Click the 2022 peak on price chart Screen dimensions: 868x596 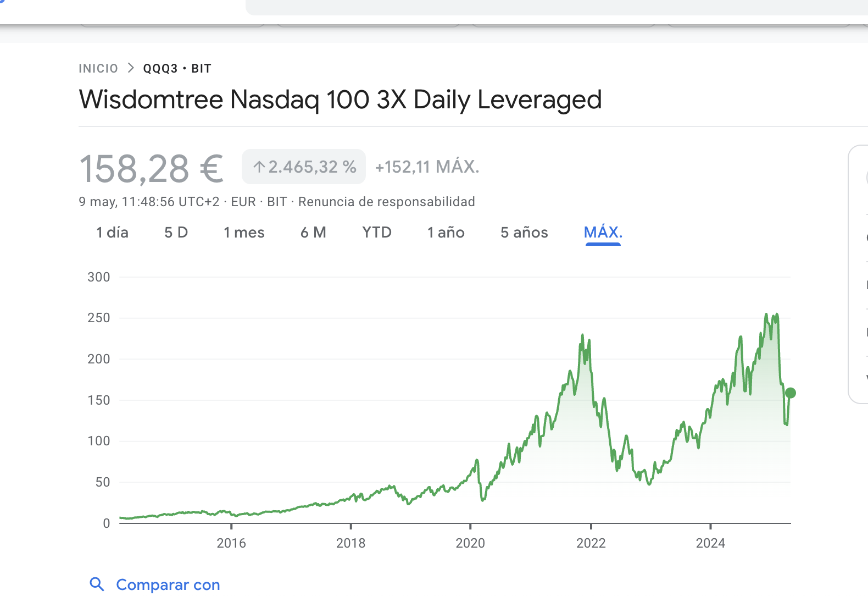pyautogui.click(x=582, y=335)
